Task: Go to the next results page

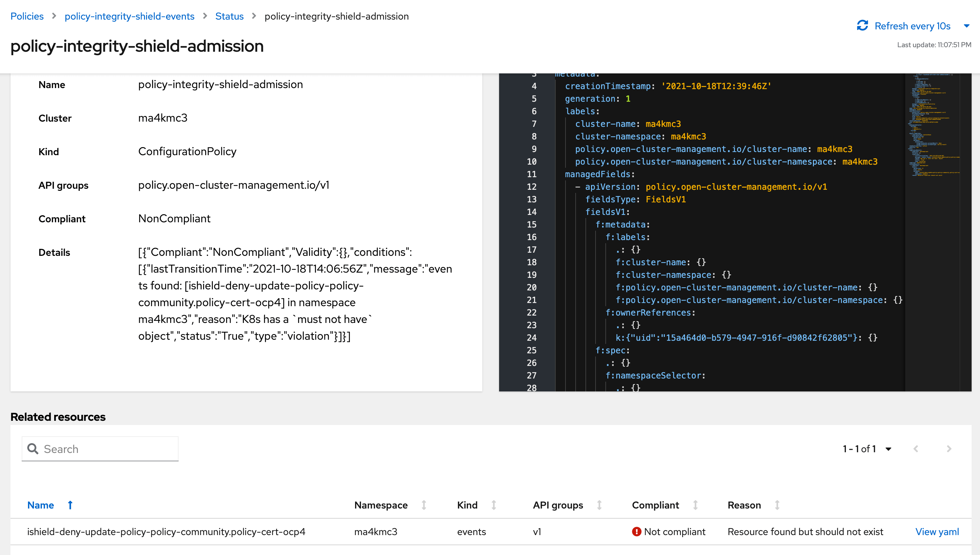Action: click(949, 449)
